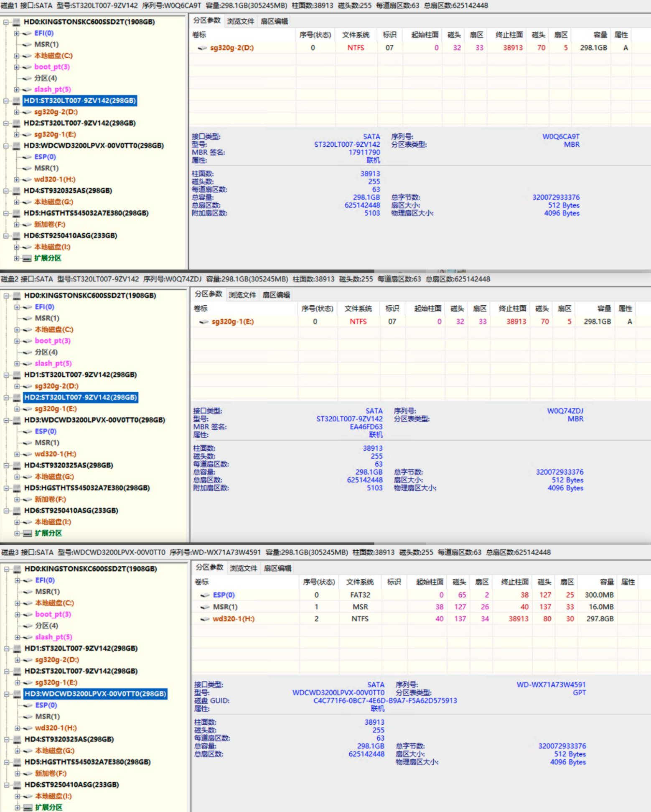The width and height of the screenshot is (651, 812).
Task: Expand slash_pt(5) partition in bottom panel tree
Action: coord(17,637)
